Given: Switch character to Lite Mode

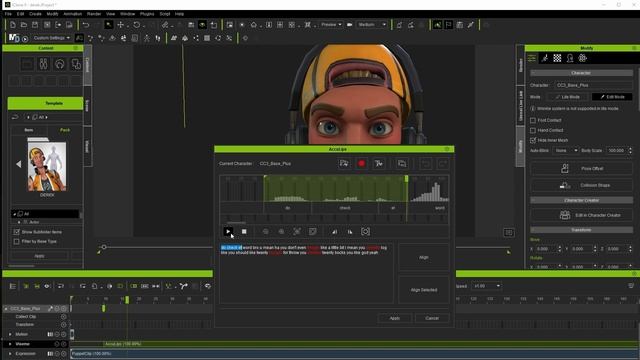Looking at the screenshot, I should click(x=568, y=97).
